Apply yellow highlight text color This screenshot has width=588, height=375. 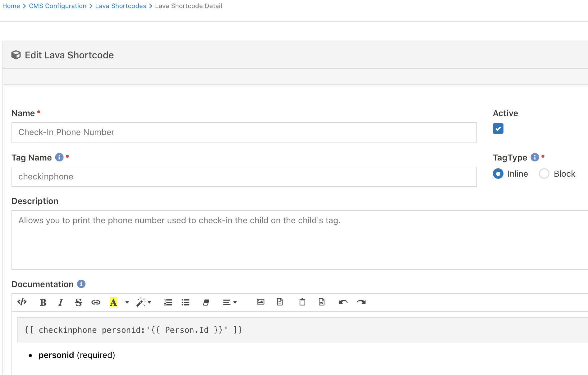pyautogui.click(x=113, y=302)
